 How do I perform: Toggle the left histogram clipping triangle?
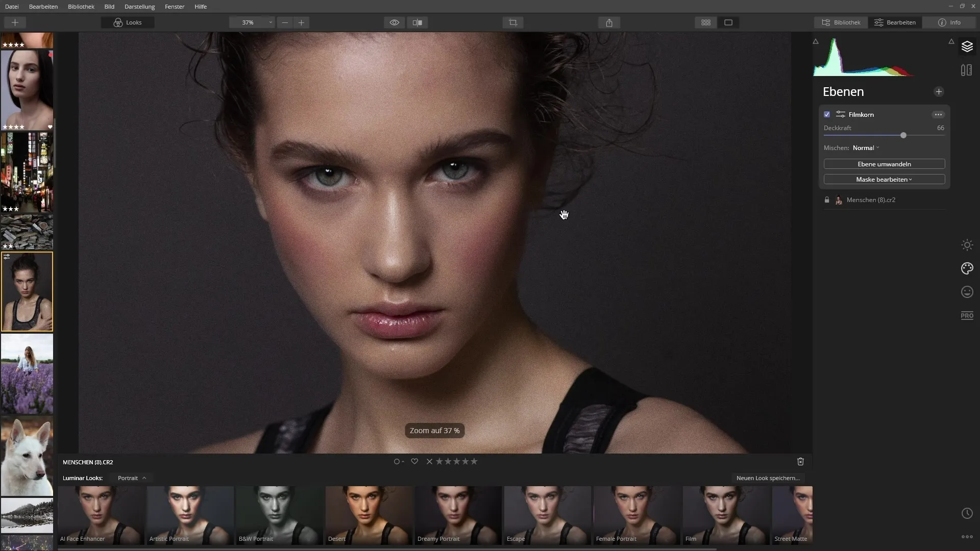tap(816, 42)
